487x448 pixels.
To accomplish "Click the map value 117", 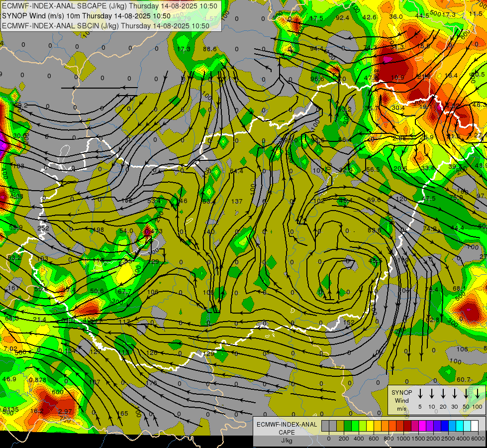I will coord(124,322).
